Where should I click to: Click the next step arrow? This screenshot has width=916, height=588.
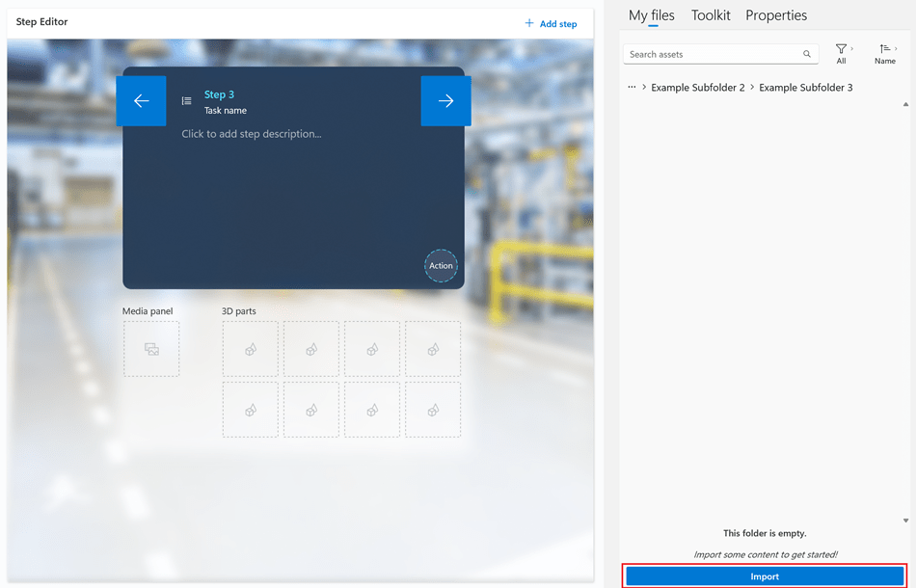coord(445,100)
